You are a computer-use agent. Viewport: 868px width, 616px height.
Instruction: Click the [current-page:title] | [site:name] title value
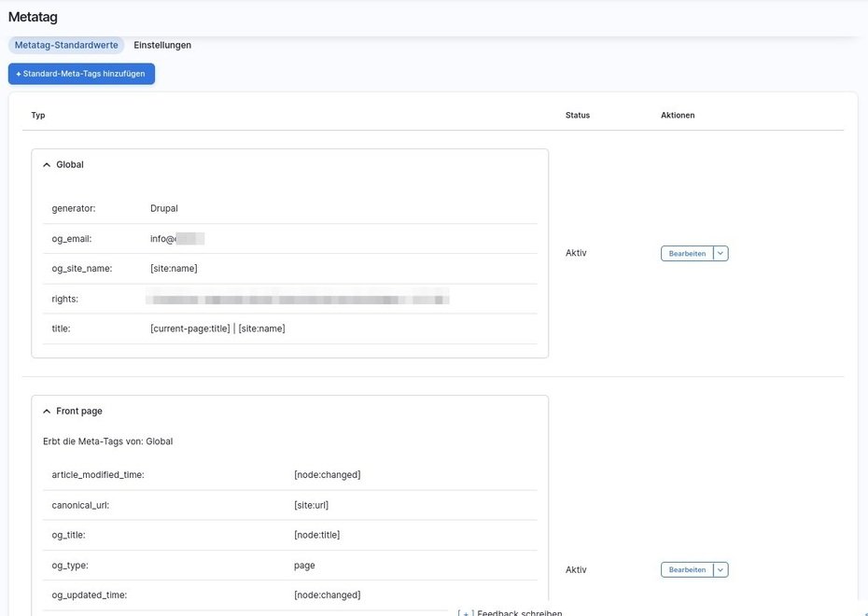coord(217,329)
